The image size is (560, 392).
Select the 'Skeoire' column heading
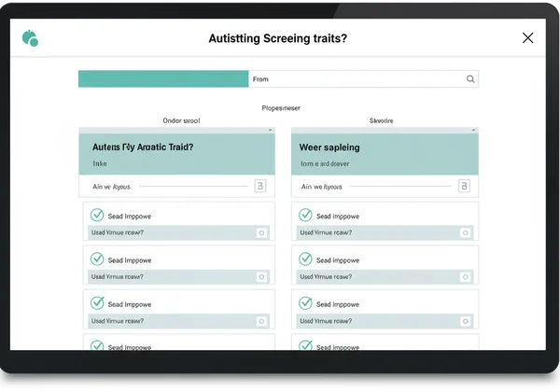click(381, 120)
